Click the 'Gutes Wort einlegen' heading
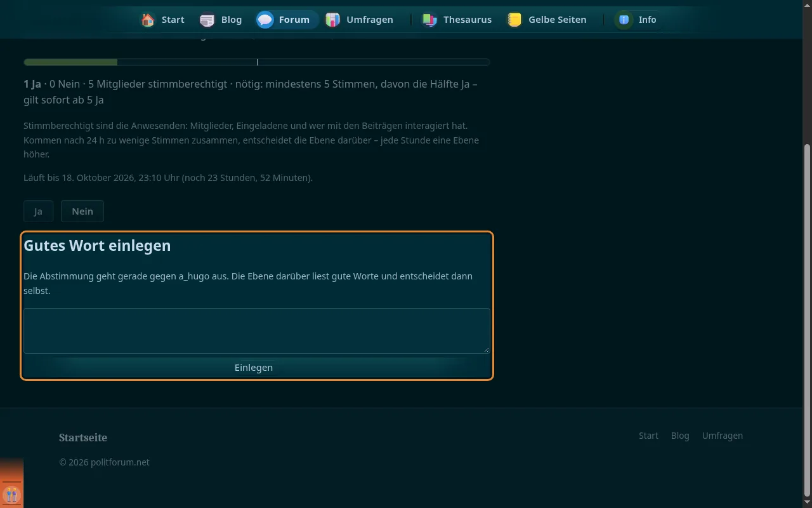812x508 pixels. click(x=97, y=245)
